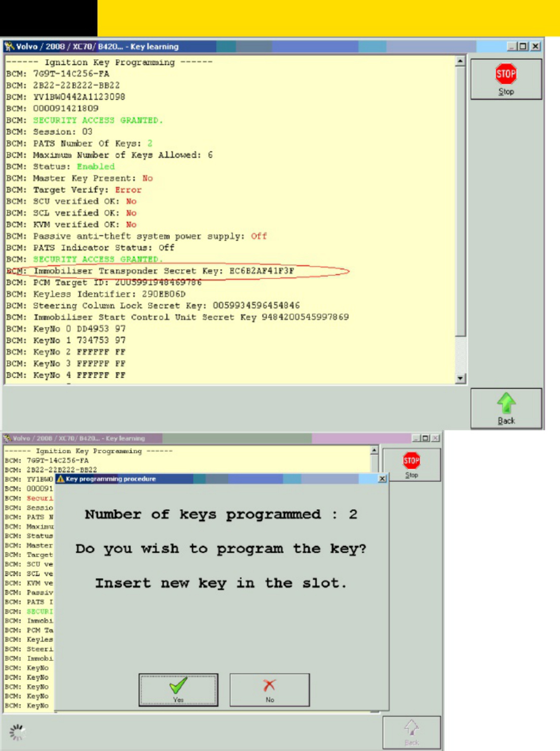560x751 pixels.
Task: Minimize the lower Key learning window
Action: (417, 438)
